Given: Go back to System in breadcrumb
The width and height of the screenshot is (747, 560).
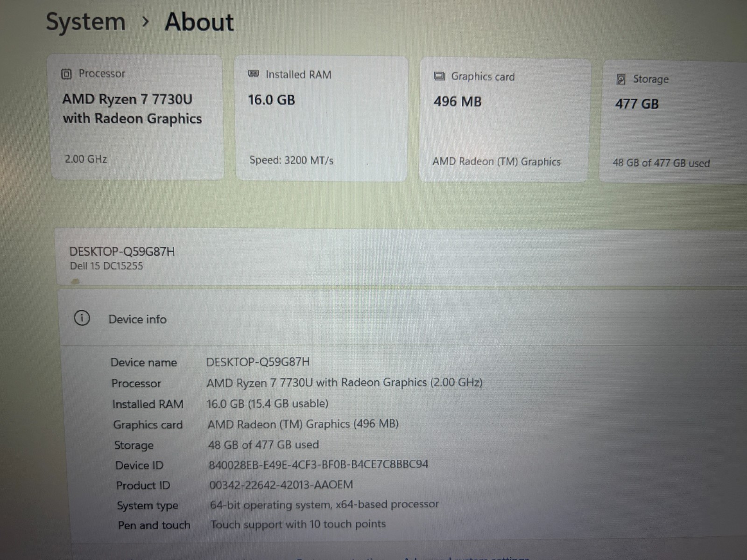Looking at the screenshot, I should 85,22.
